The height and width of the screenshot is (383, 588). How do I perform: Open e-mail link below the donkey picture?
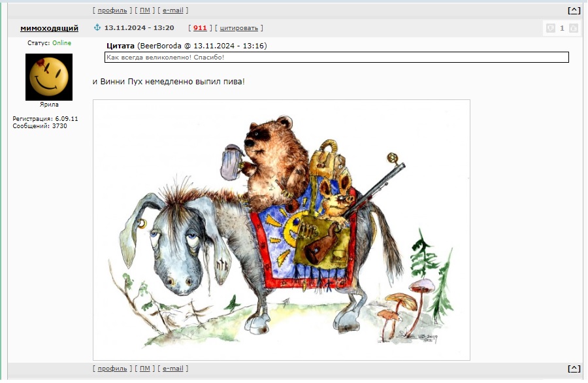[x=173, y=369]
